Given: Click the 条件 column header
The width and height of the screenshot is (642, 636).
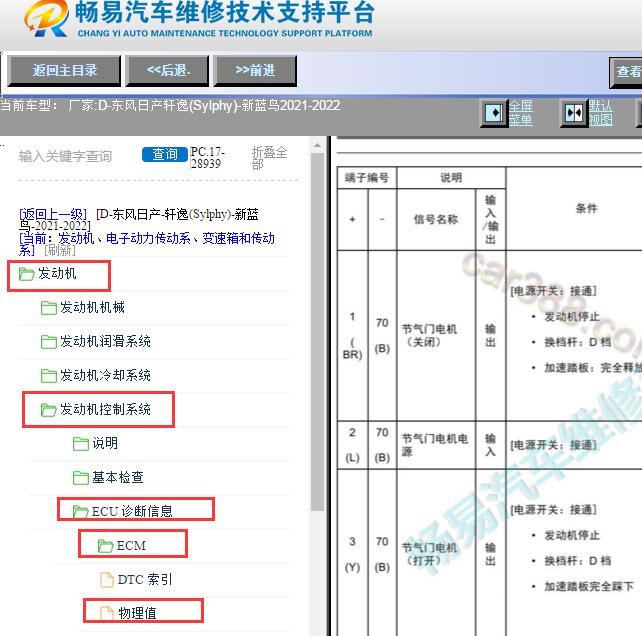Looking at the screenshot, I should tap(586, 208).
